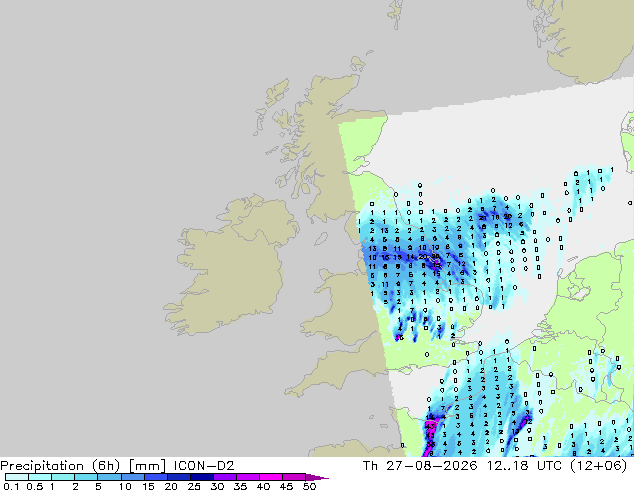Select the 5–10 mm blue legend swatch
The height and width of the screenshot is (490, 634).
tap(109, 477)
